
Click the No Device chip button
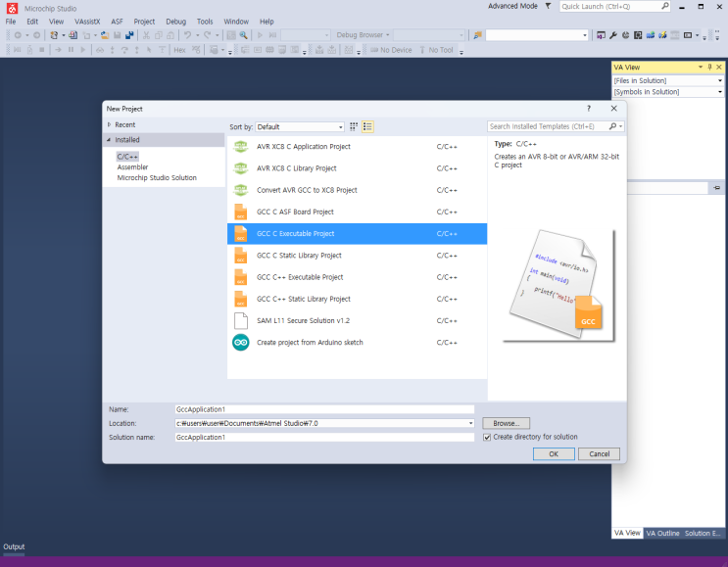coord(391,50)
